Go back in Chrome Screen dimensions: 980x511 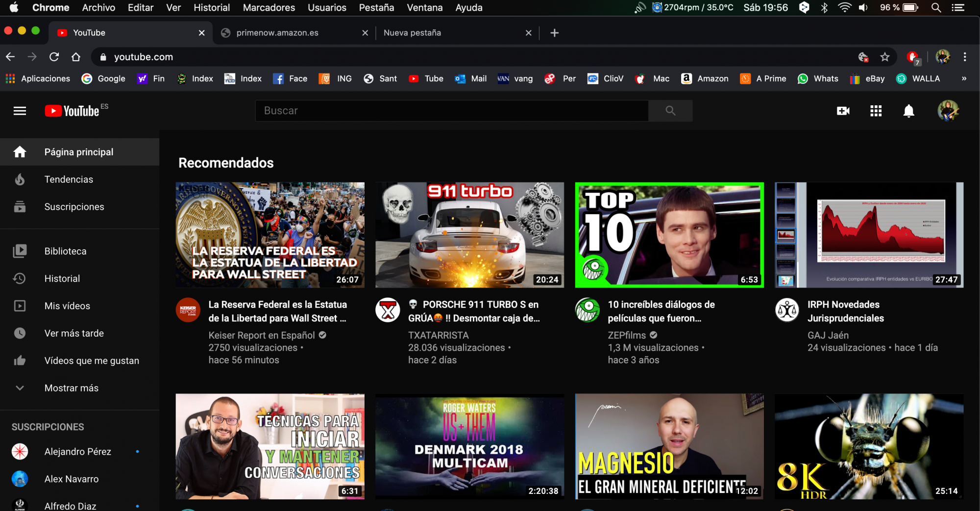10,57
